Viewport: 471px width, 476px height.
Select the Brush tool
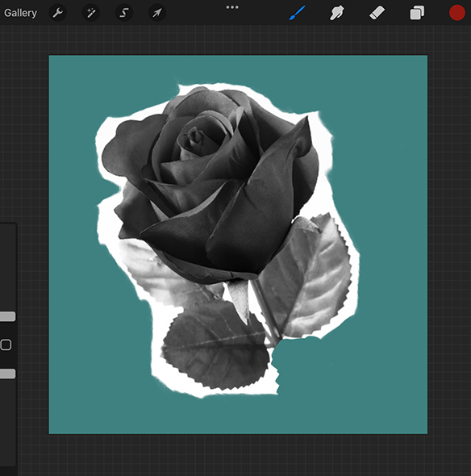pos(297,13)
